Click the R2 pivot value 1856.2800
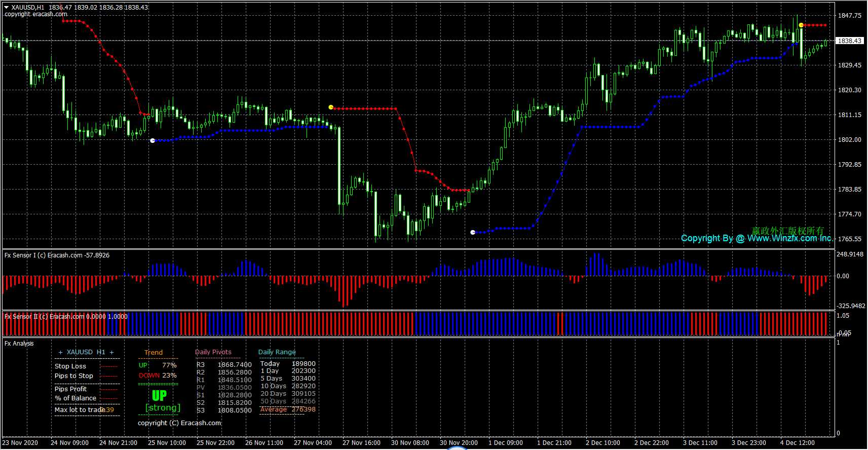Screen dimensions: 868x450 235,372
